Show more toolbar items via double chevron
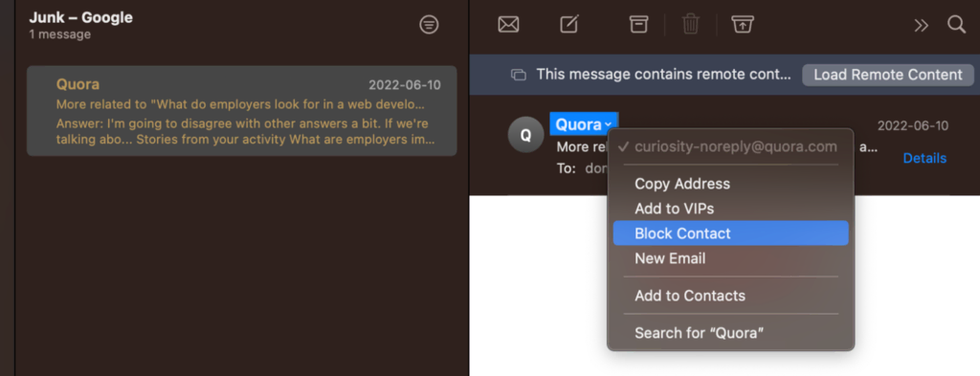 pos(921,25)
